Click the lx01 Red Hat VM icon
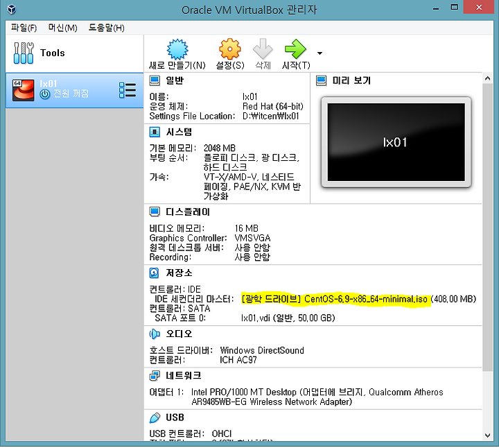499x448 pixels. tap(24, 90)
